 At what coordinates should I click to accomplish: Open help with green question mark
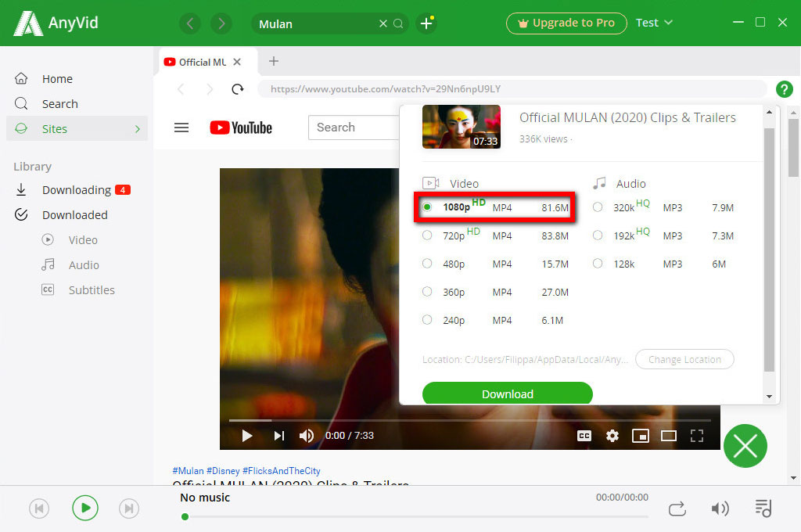(x=784, y=89)
